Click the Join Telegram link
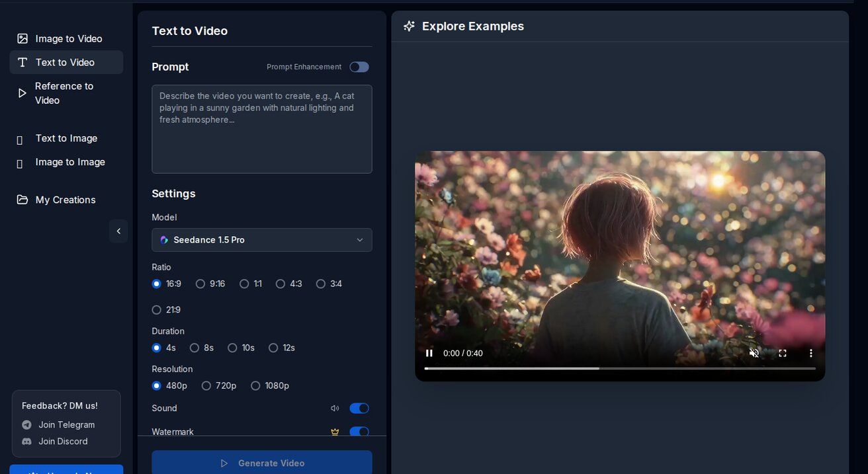Screen dimensions: 868x474 pyautogui.click(x=66, y=424)
